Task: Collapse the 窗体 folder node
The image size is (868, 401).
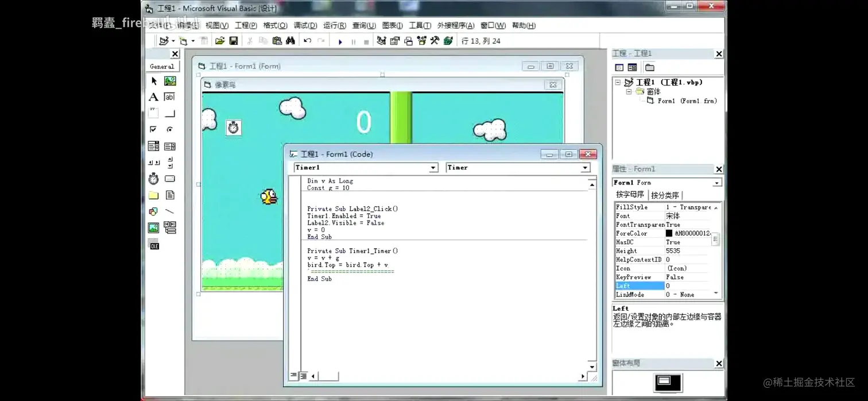Action: point(629,92)
